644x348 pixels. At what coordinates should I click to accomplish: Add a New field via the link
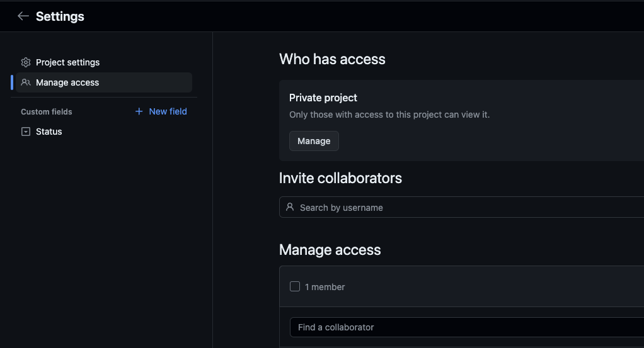[x=168, y=111]
